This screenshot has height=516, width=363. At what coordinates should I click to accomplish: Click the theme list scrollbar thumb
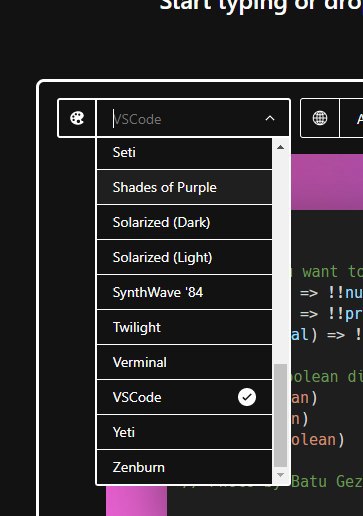(280, 415)
